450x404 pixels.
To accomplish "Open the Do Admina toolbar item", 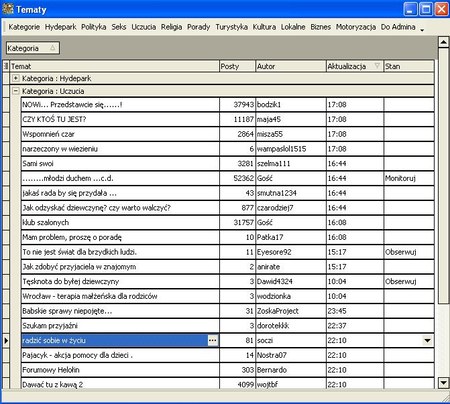I will [x=398, y=27].
